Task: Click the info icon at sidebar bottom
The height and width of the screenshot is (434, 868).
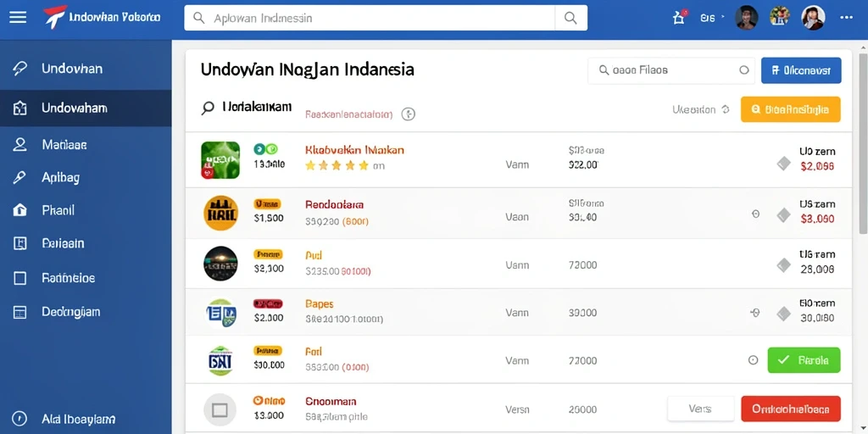Action: (x=19, y=419)
